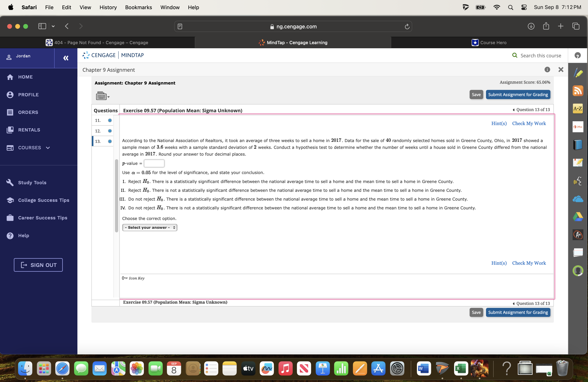Collapse the left navigation panel with double chevron
The width and height of the screenshot is (588, 382).
click(x=65, y=58)
